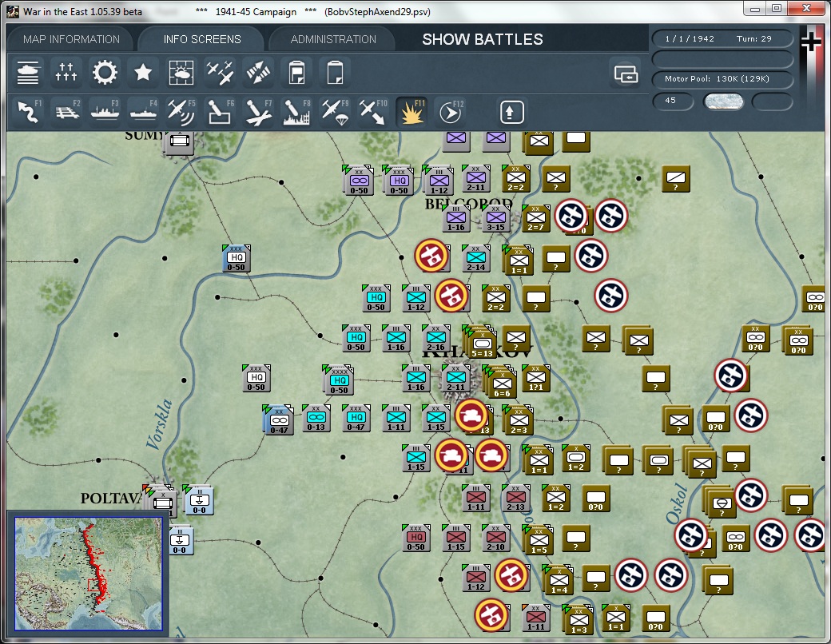Viewport: 831px width, 644px height.
Task: Select the red 2-10 infantry division
Action: [495, 538]
